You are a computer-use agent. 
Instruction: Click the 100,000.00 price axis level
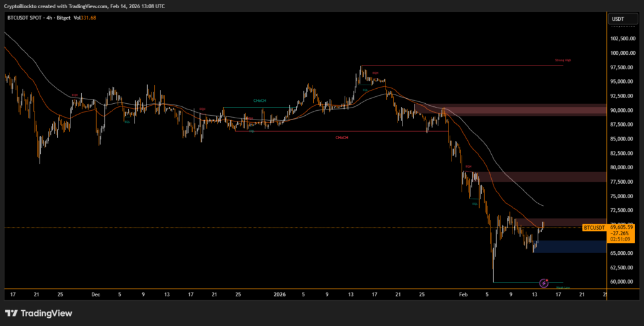click(x=623, y=53)
